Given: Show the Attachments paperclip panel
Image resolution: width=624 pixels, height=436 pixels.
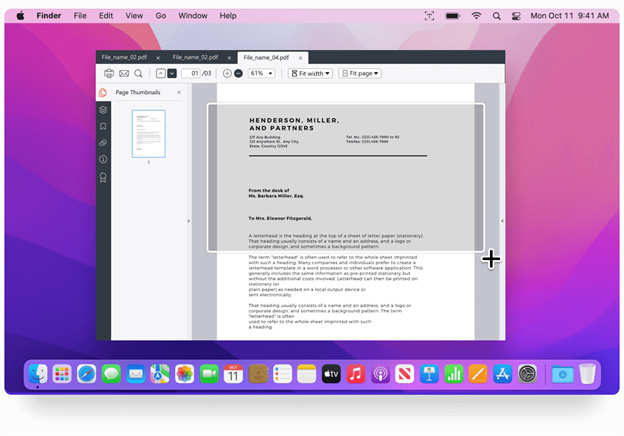Looking at the screenshot, I should point(103,143).
